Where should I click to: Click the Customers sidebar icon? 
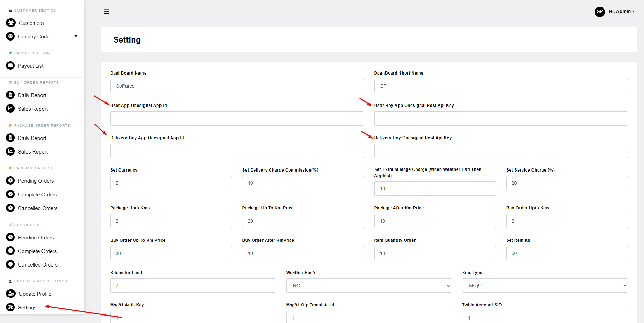(11, 23)
